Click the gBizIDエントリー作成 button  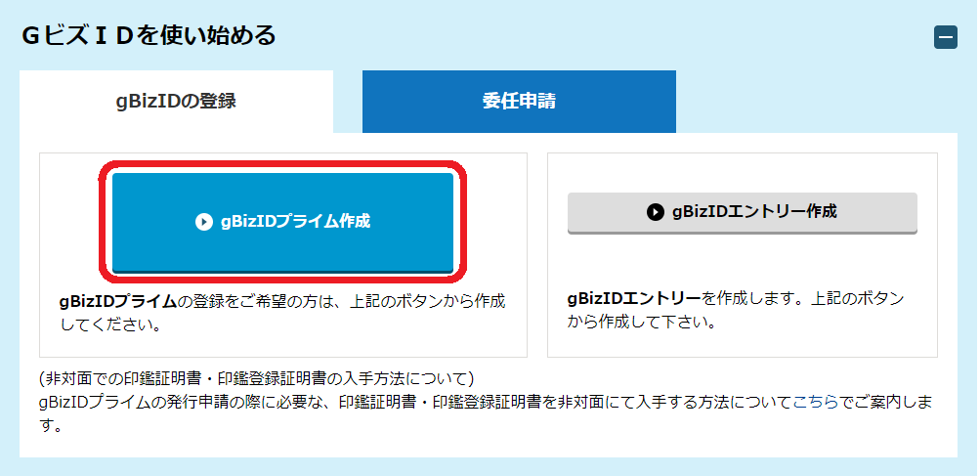[x=742, y=213]
